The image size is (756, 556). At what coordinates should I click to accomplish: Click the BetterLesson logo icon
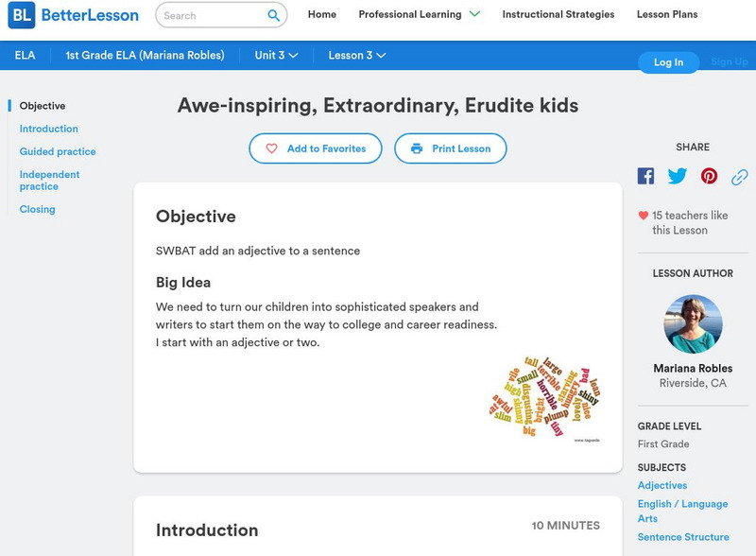click(21, 15)
